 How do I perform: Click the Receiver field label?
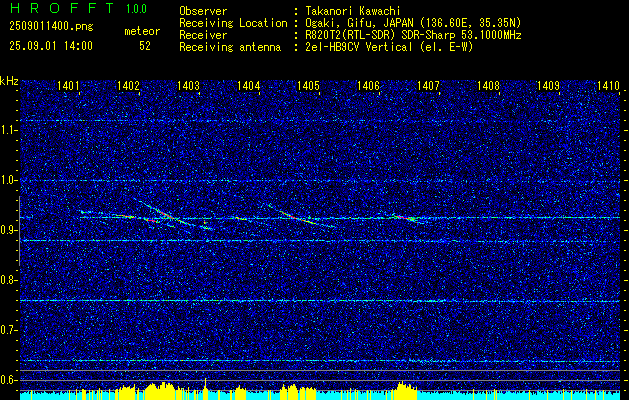pos(203,35)
